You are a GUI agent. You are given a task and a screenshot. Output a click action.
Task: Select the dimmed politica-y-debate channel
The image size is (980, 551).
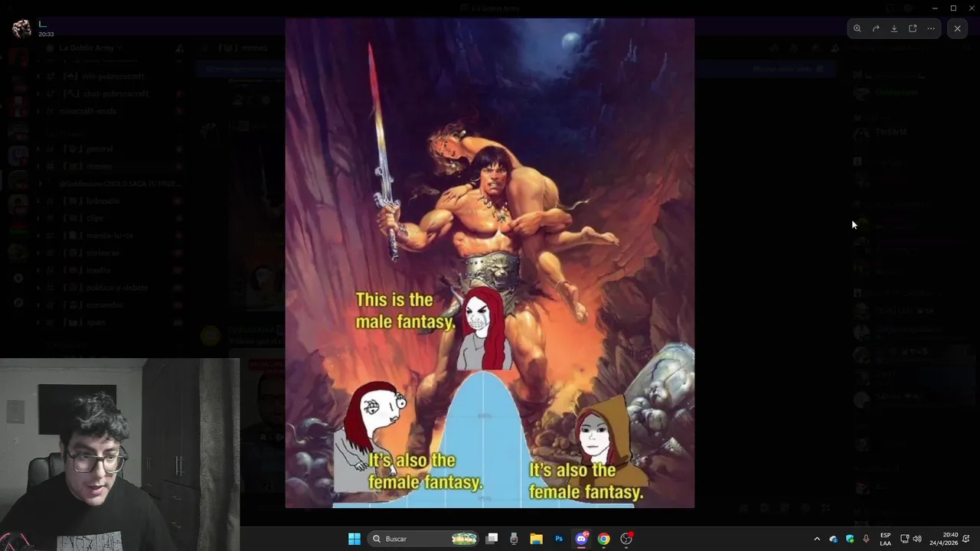111,288
